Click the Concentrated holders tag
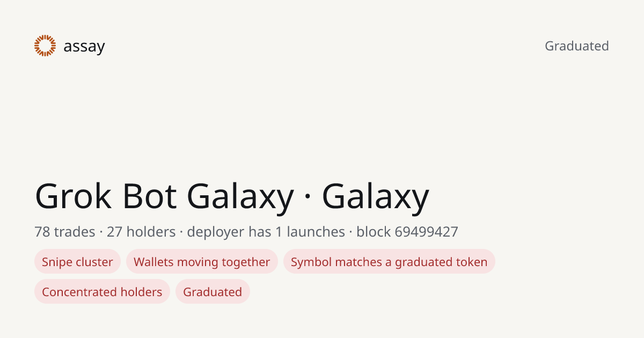The height and width of the screenshot is (338, 644). pos(102,292)
